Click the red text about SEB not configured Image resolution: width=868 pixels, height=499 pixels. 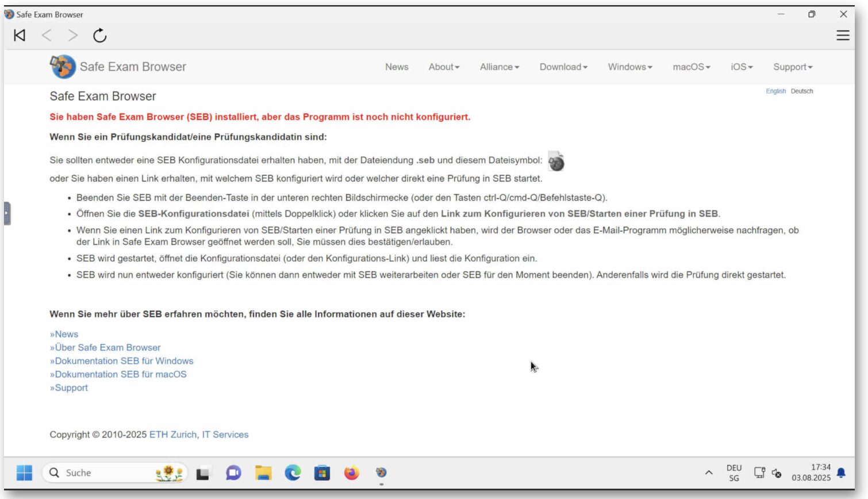(x=260, y=117)
